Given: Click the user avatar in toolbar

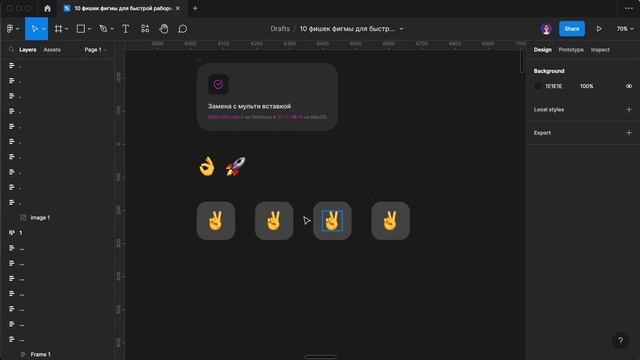Looking at the screenshot, I should tap(547, 29).
